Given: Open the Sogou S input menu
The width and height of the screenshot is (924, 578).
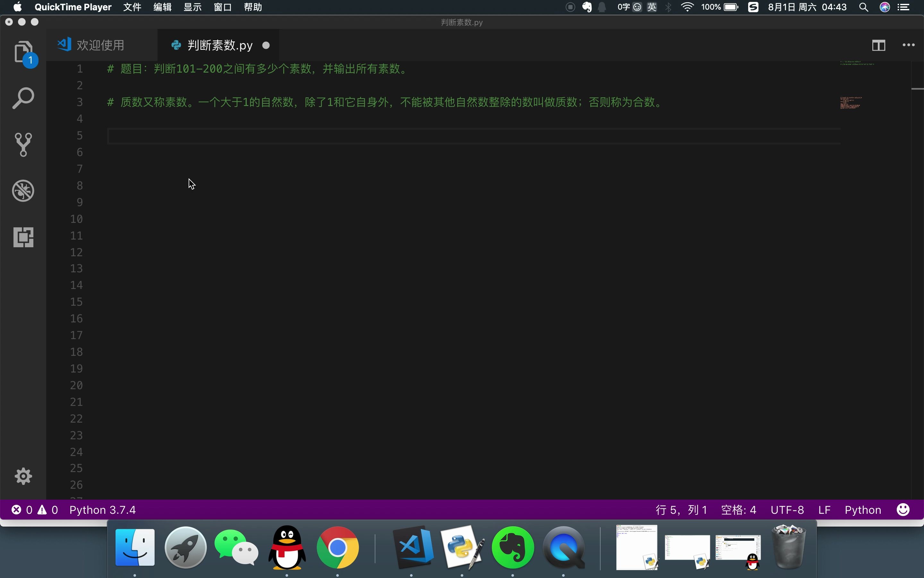Looking at the screenshot, I should click(753, 7).
